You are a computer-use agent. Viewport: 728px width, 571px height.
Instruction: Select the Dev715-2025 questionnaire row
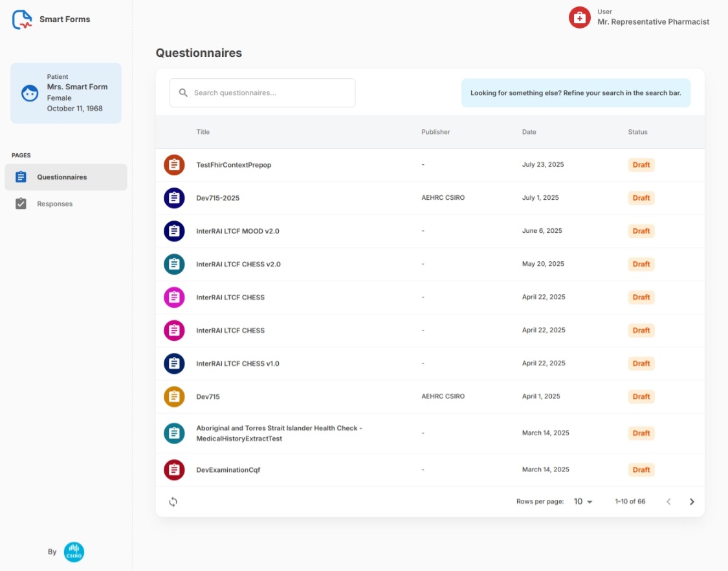coord(218,198)
